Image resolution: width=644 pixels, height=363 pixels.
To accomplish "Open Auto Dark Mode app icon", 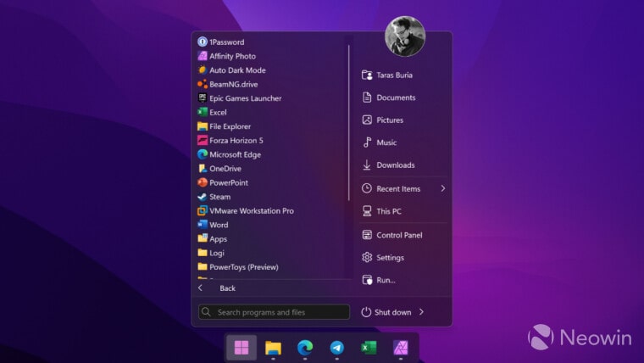I will (x=202, y=70).
